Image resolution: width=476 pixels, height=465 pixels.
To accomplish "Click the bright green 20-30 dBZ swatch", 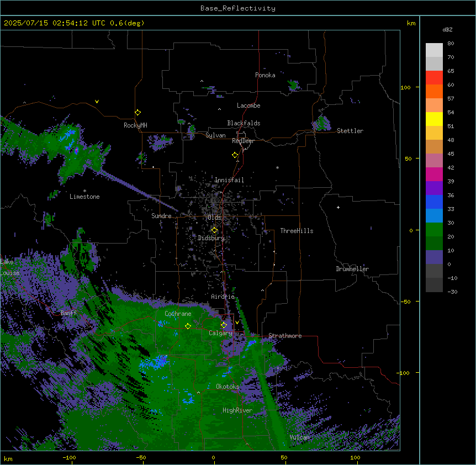I will click(x=434, y=230).
